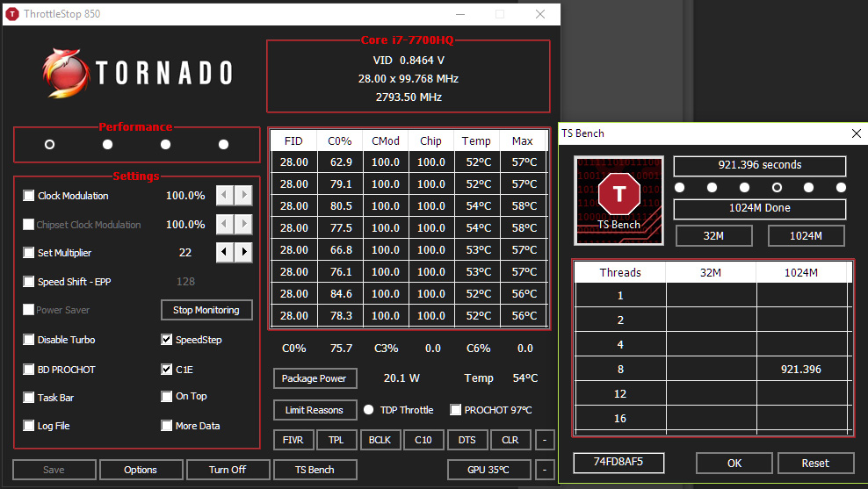The width and height of the screenshot is (868, 489).
Task: Click the TDP Throttle indicator radio
Action: click(369, 410)
